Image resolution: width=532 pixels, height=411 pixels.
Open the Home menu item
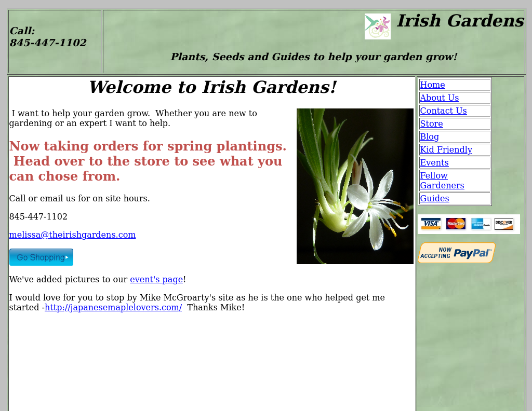click(432, 85)
